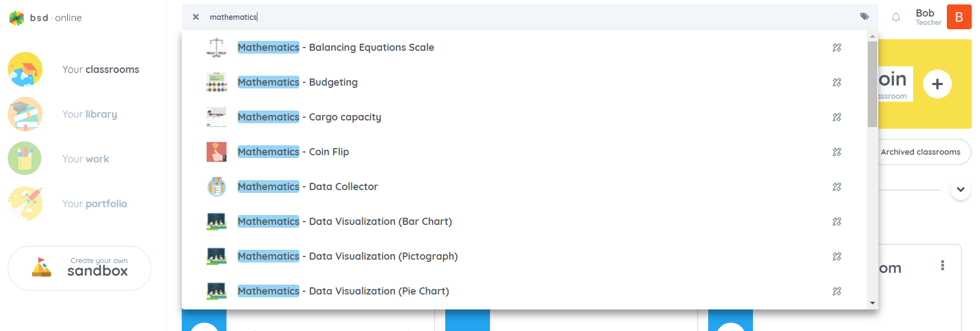The height and width of the screenshot is (331, 980).
Task: Click Create your own sandbox button
Action: (x=80, y=268)
